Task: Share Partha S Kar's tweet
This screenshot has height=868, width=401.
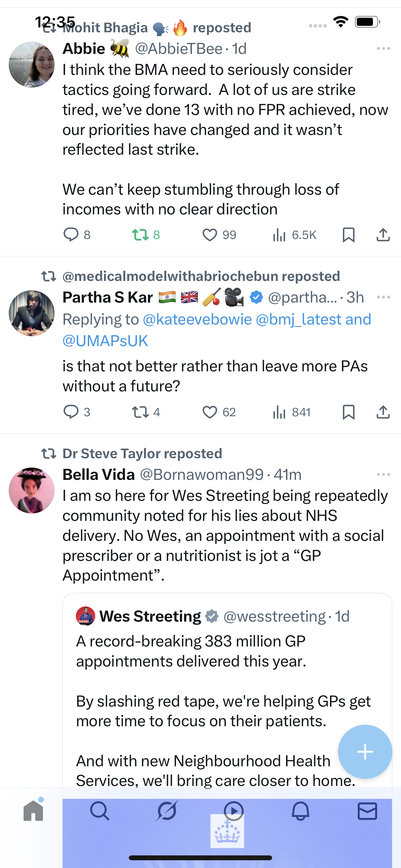Action: tap(383, 412)
